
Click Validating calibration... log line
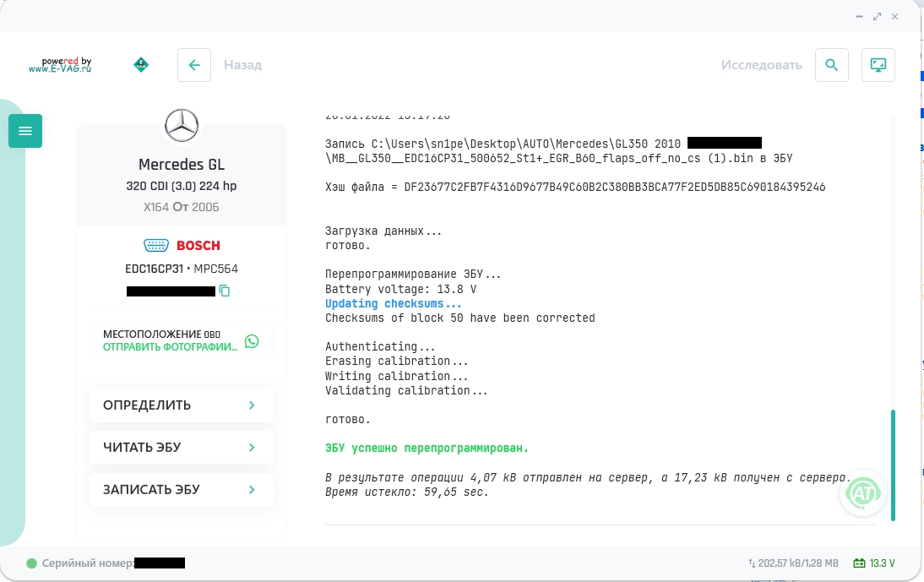click(x=406, y=390)
